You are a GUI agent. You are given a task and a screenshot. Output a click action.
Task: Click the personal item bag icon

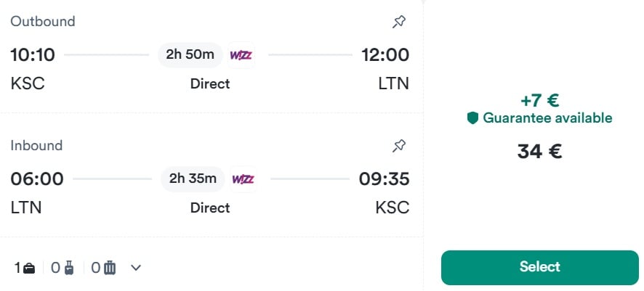click(x=29, y=268)
